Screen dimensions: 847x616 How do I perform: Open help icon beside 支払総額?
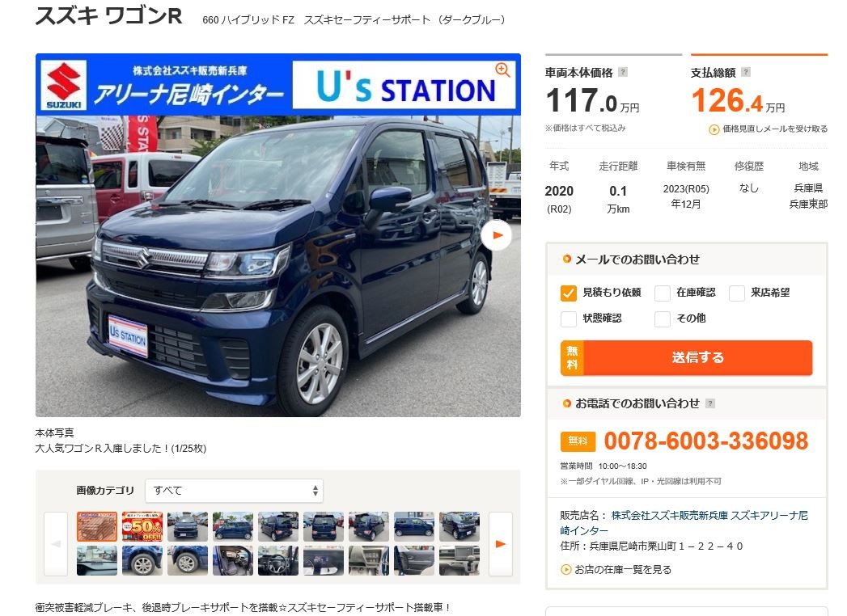745,72
